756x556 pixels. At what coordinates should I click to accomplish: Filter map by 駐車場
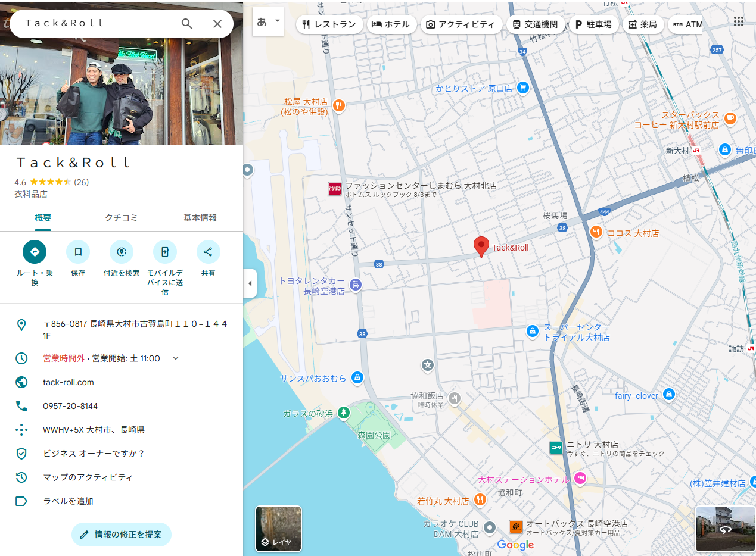[x=593, y=24]
